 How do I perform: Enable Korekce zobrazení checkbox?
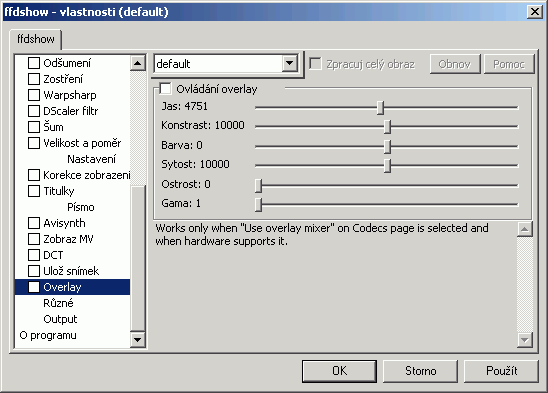pos(34,175)
